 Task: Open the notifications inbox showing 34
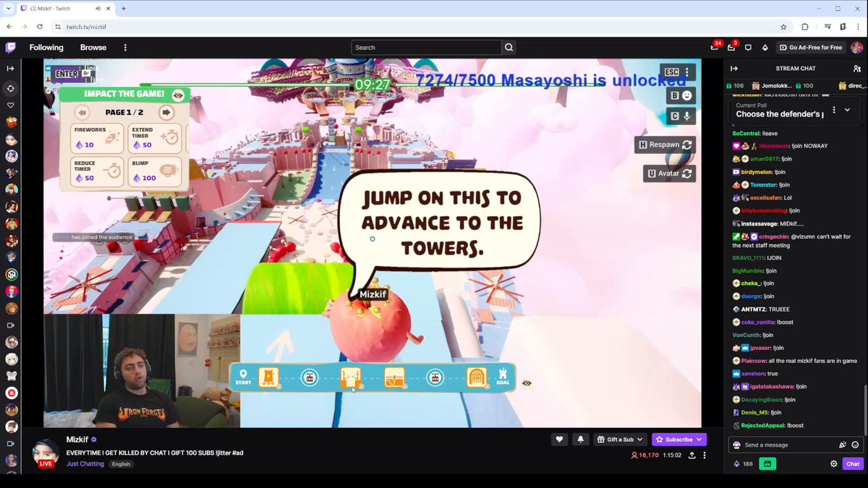[715, 47]
